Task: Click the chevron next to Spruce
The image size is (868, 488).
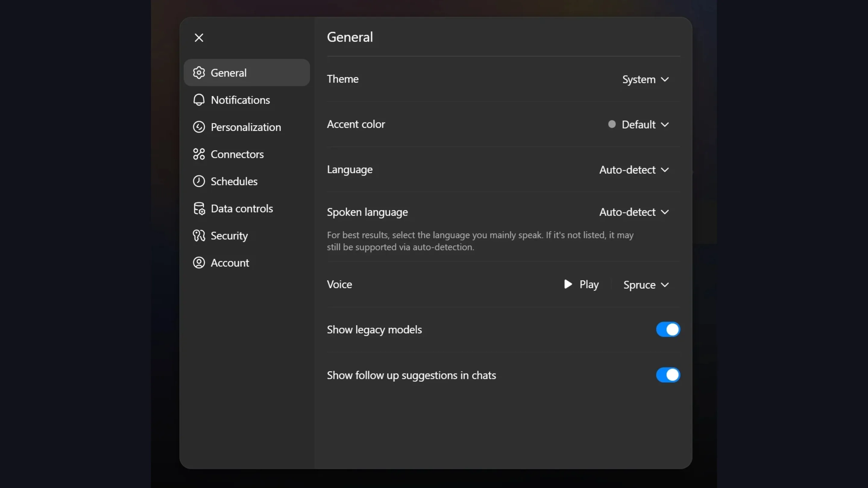Action: tap(665, 285)
